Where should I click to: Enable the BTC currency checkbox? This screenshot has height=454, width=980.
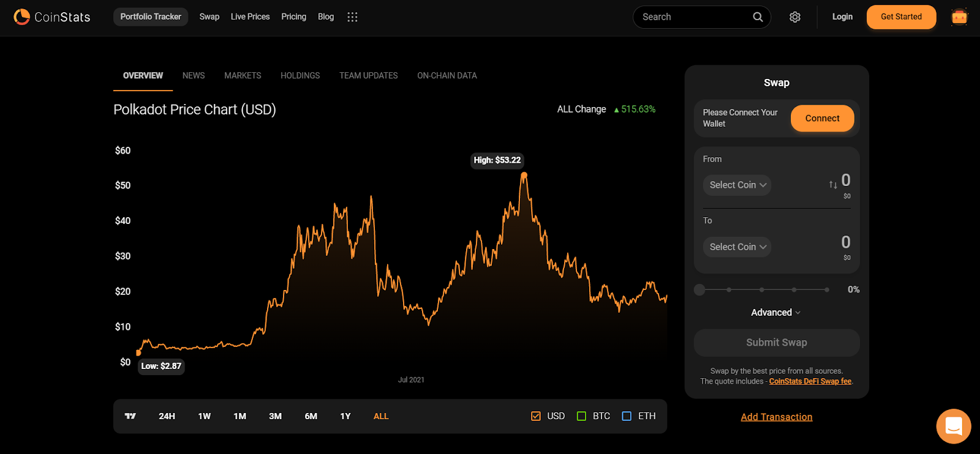point(582,416)
